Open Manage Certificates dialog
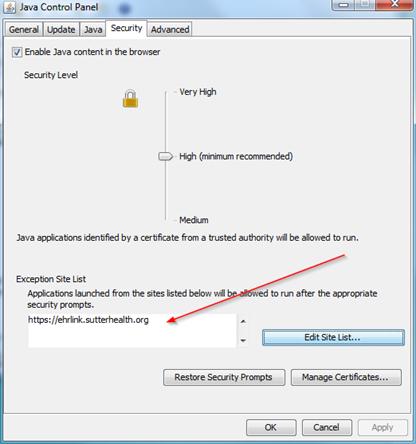The height and width of the screenshot is (444, 416). click(x=346, y=377)
